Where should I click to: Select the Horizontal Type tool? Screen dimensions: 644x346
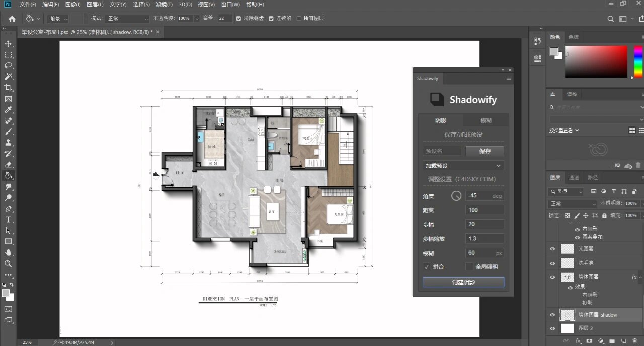9,220
